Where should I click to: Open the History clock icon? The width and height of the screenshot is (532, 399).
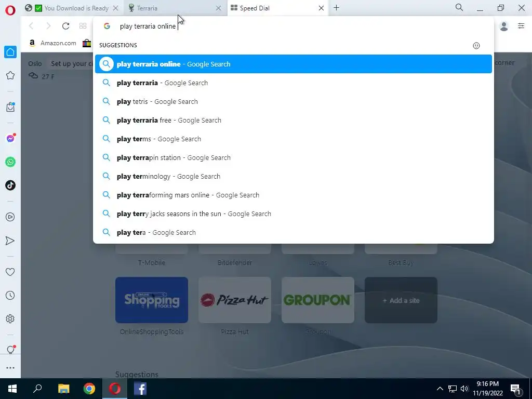[10, 296]
